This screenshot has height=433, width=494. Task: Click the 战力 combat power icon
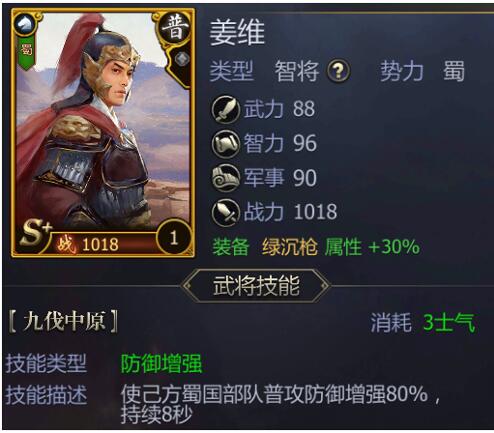point(226,212)
